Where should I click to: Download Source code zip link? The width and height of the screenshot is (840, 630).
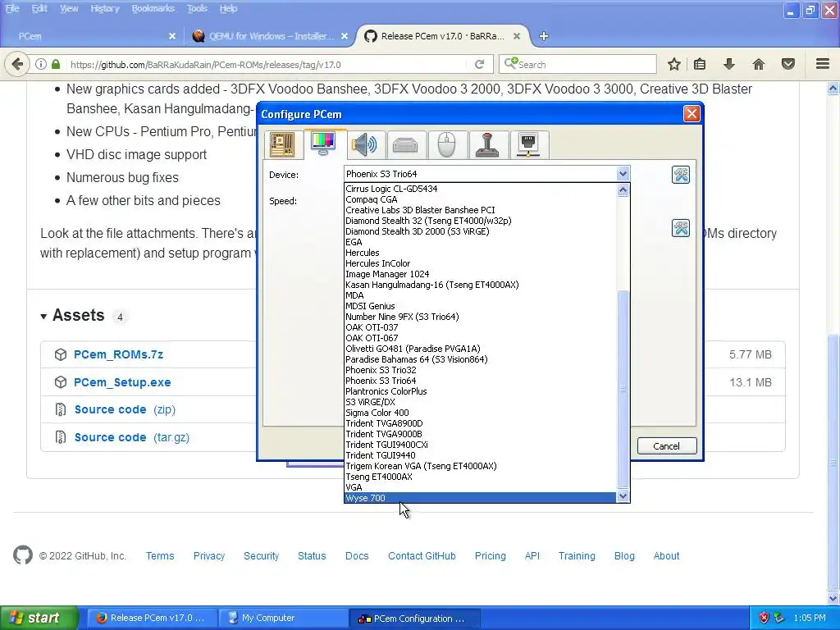(x=125, y=410)
